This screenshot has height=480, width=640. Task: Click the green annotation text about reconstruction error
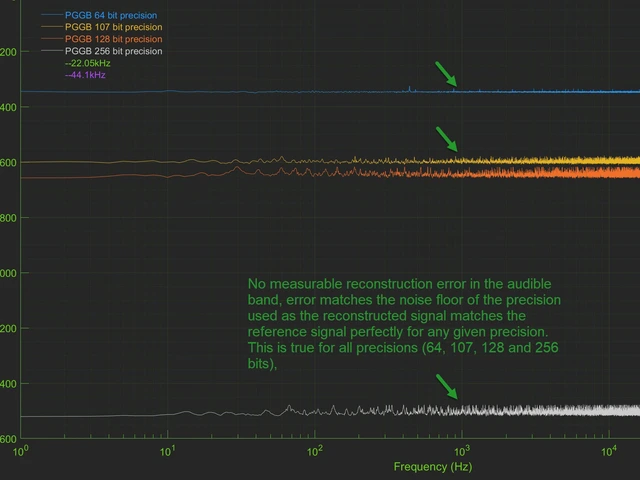tap(404, 324)
